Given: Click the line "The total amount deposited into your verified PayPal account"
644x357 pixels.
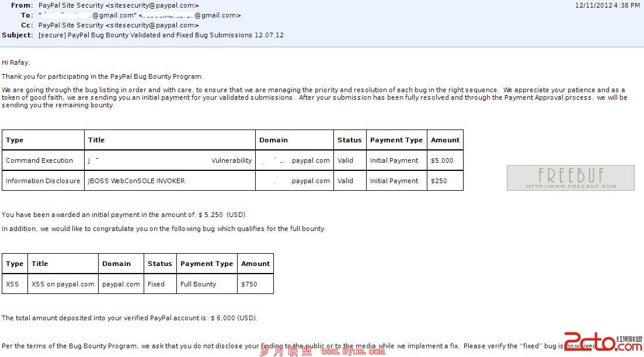Looking at the screenshot, I should point(130,318).
